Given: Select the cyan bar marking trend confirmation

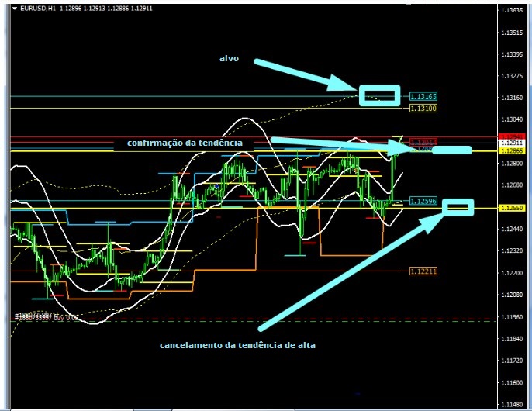Looking at the screenshot, I should [451, 148].
